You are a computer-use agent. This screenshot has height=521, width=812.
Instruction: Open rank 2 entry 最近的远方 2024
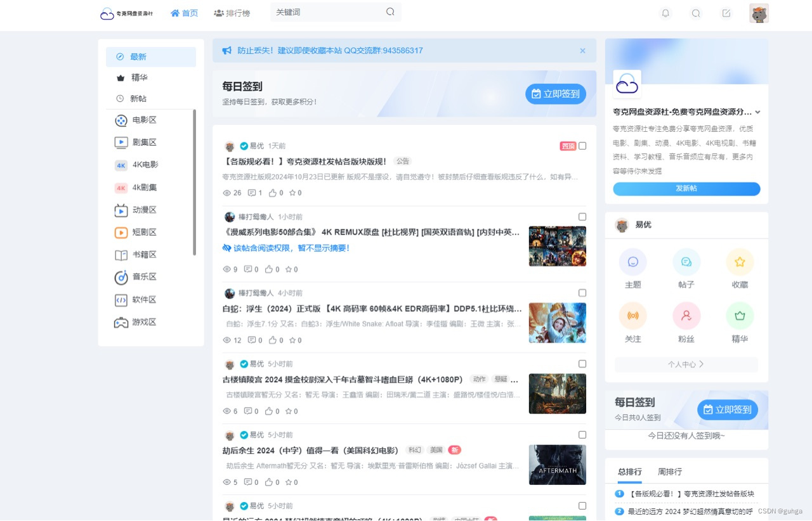tap(690, 511)
